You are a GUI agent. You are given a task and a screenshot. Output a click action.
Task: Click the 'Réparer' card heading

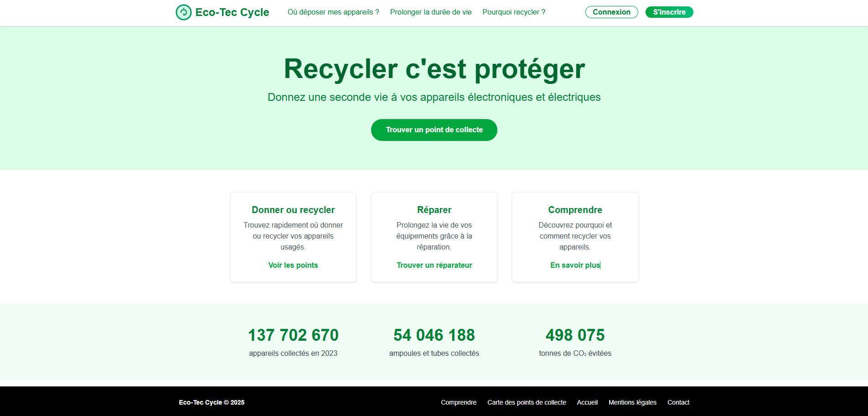pos(434,210)
